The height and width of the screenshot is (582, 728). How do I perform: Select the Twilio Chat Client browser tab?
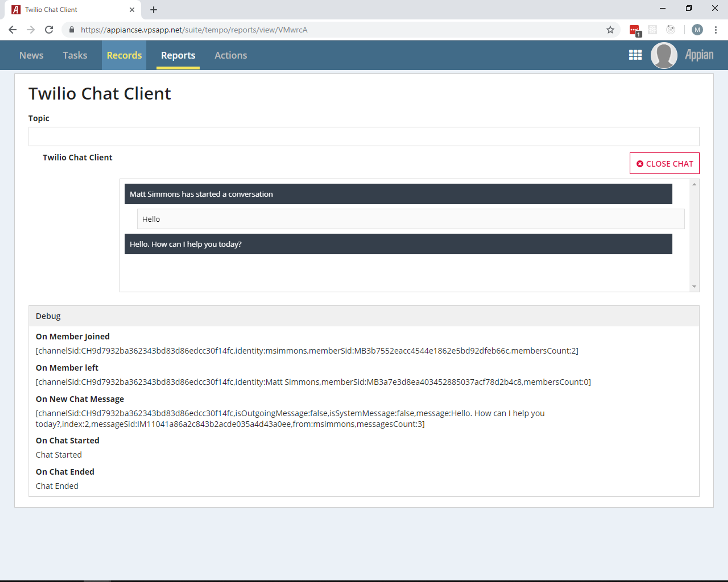[x=73, y=10]
